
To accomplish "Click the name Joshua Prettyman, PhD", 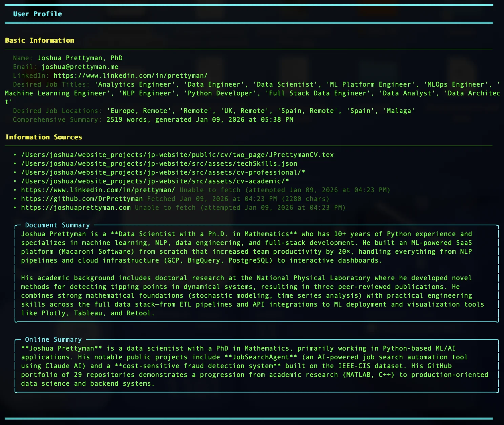I will coord(80,58).
